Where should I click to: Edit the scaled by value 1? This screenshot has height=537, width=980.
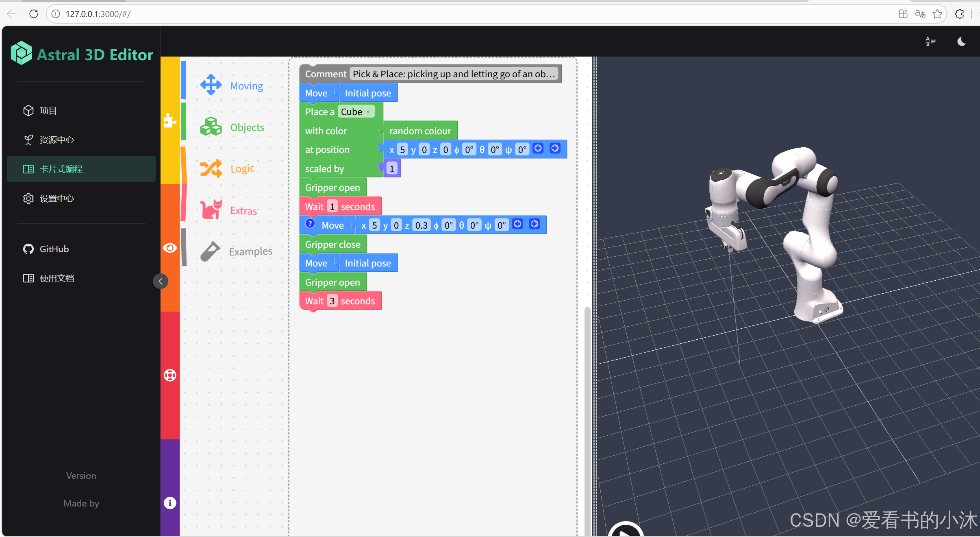pos(392,168)
